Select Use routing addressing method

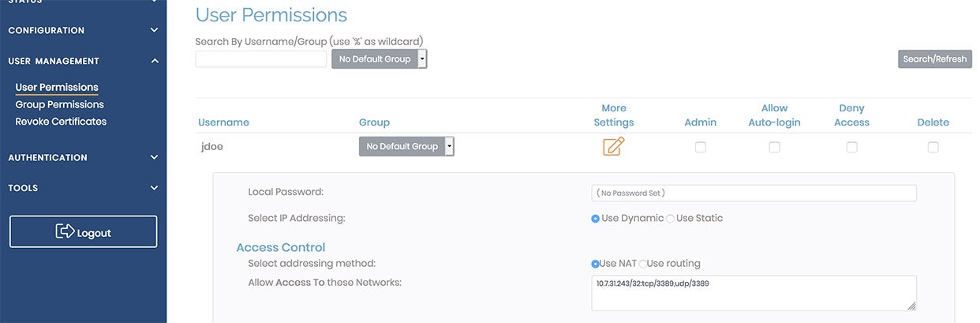(643, 264)
